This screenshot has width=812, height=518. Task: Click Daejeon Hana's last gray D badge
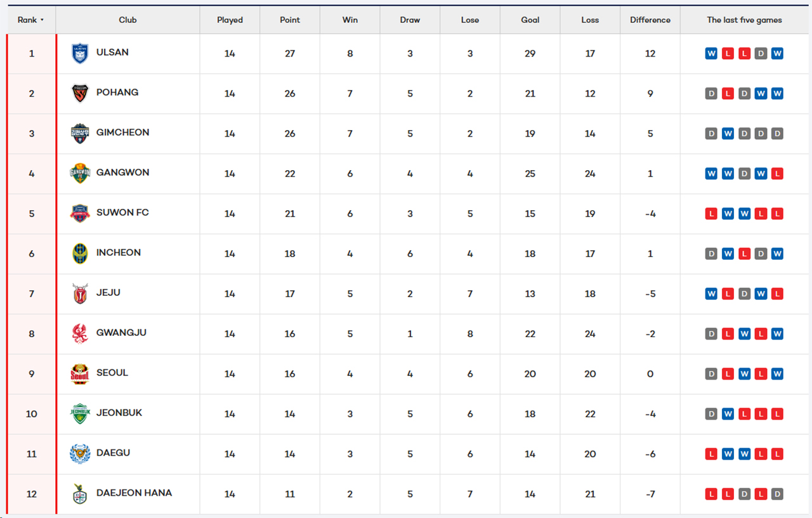777,494
